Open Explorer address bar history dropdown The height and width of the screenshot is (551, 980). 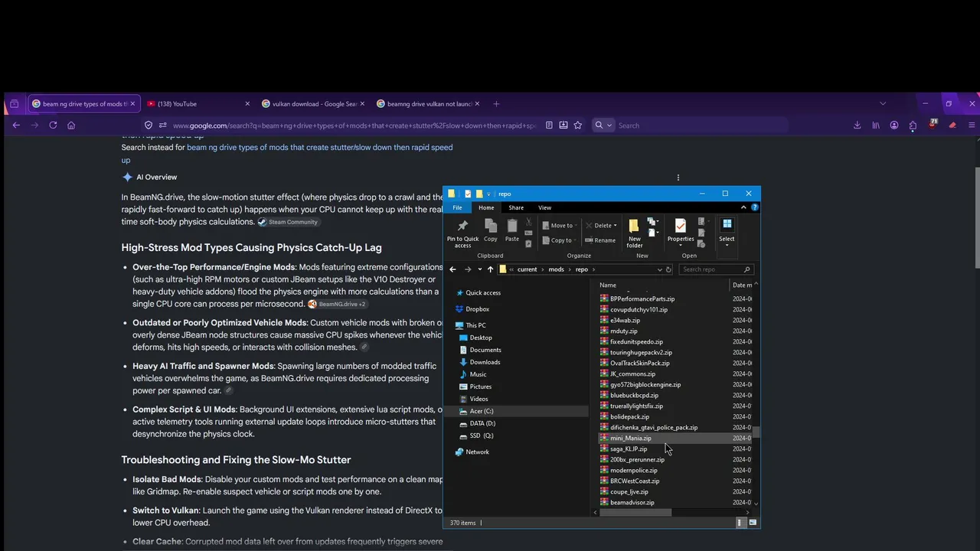659,269
